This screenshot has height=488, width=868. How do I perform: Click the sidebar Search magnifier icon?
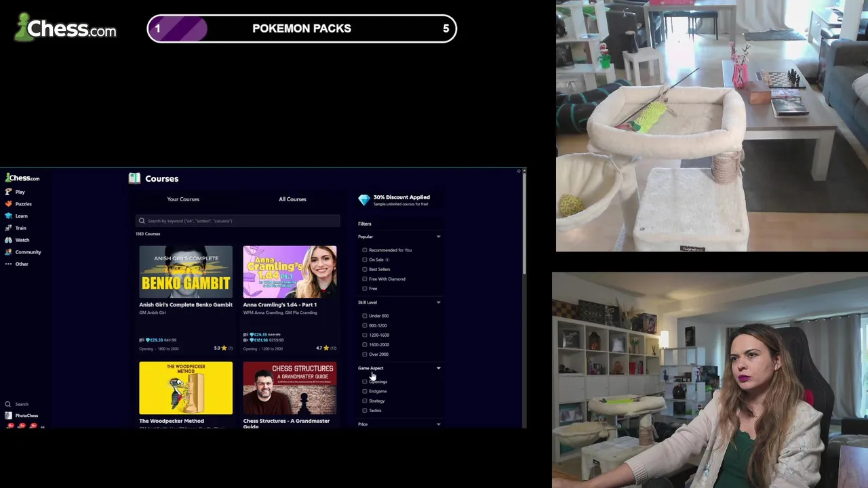pos(8,404)
